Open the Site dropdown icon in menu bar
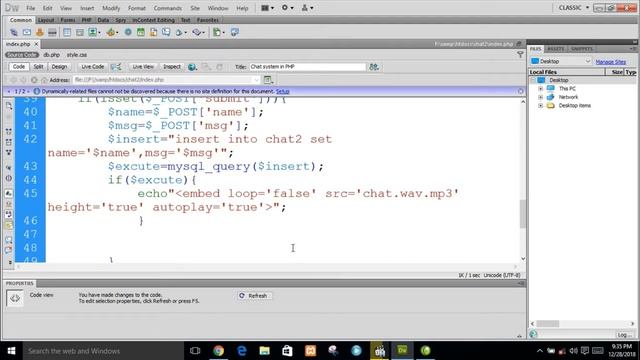Screen dimensions: 640x360 (307, 8)
